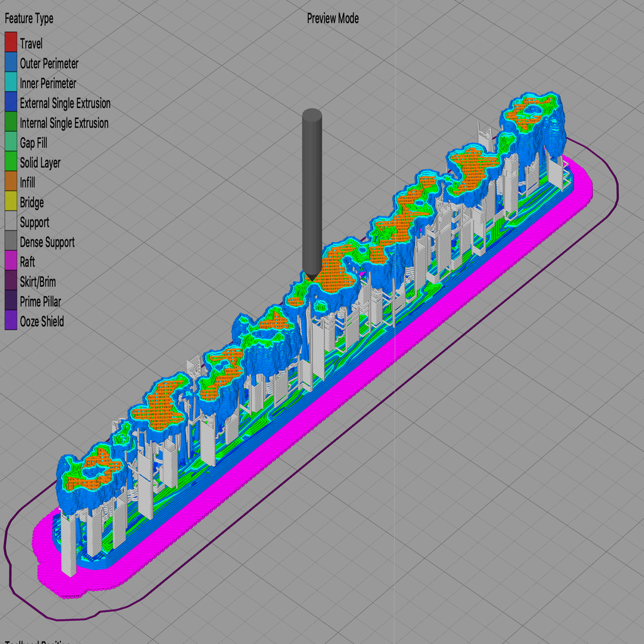Click the 'Infill' legend label

click(x=28, y=182)
